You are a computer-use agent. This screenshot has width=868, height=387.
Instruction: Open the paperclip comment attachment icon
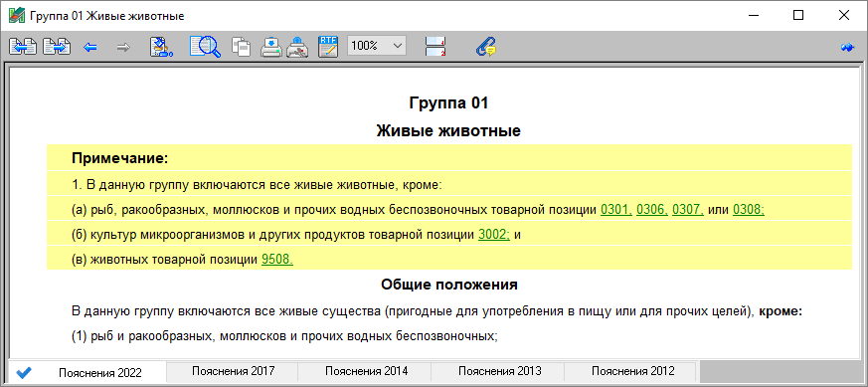pyautogui.click(x=486, y=47)
